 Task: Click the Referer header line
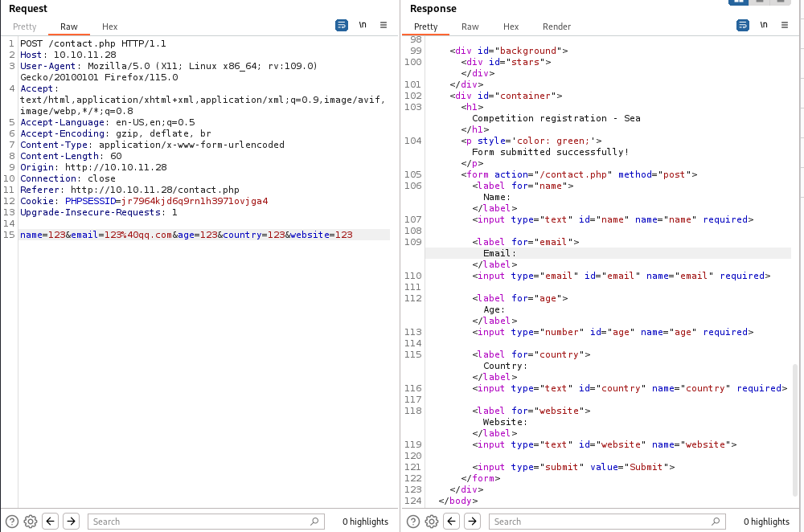coord(129,190)
